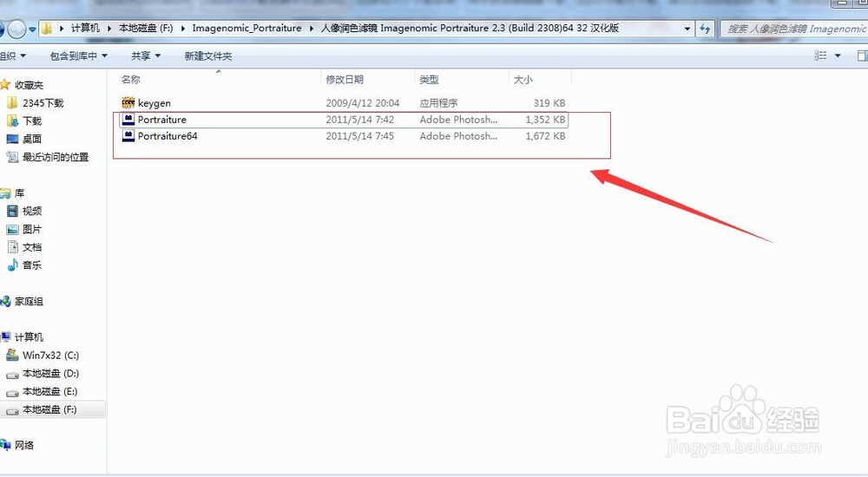Click the search box for this folder
Viewport: 868px width, 477px height.
(x=795, y=29)
